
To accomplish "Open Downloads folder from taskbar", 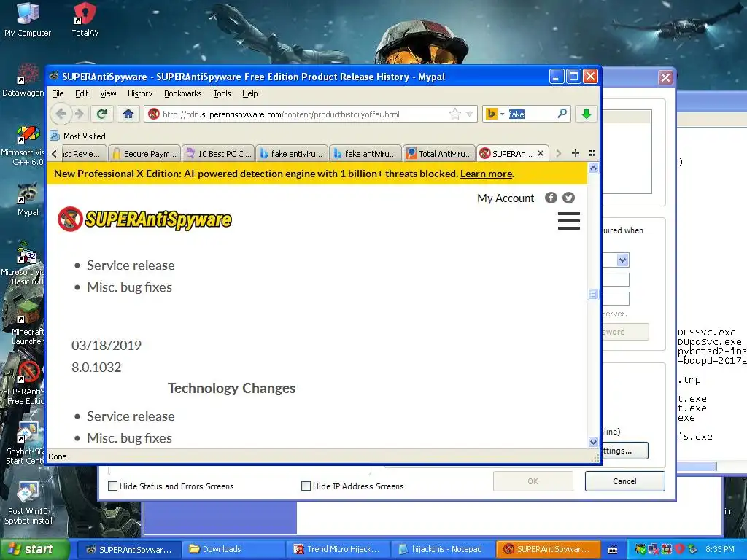I will click(x=233, y=550).
